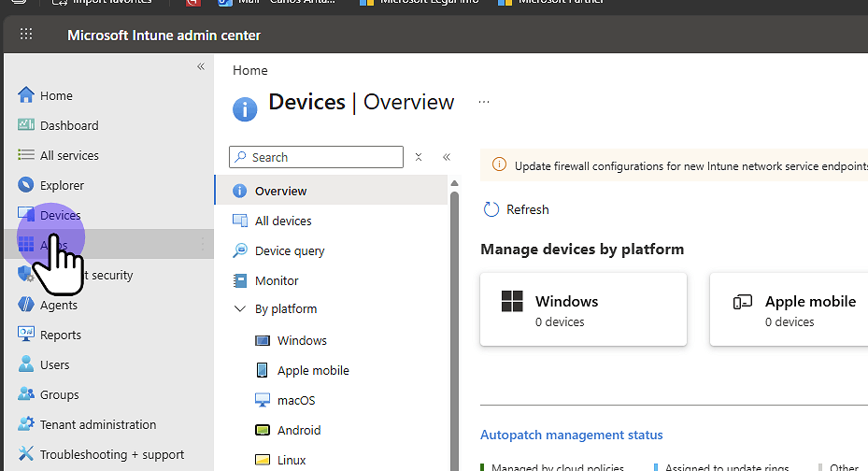This screenshot has height=471, width=868.
Task: Click the Reports monitor icon
Action: pos(26,334)
